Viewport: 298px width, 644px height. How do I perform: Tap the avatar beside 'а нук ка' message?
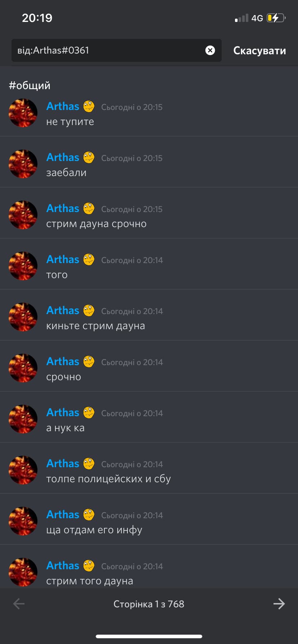pyautogui.click(x=23, y=419)
